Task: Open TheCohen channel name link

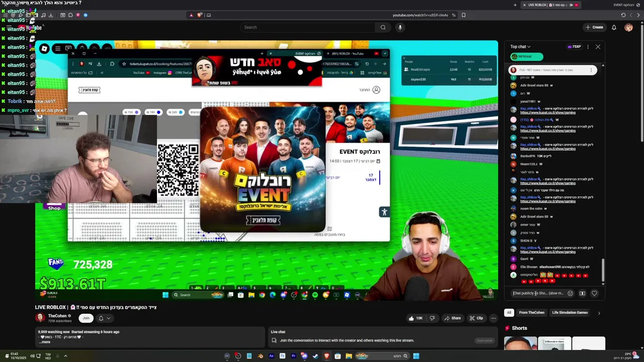Action: (x=57, y=316)
